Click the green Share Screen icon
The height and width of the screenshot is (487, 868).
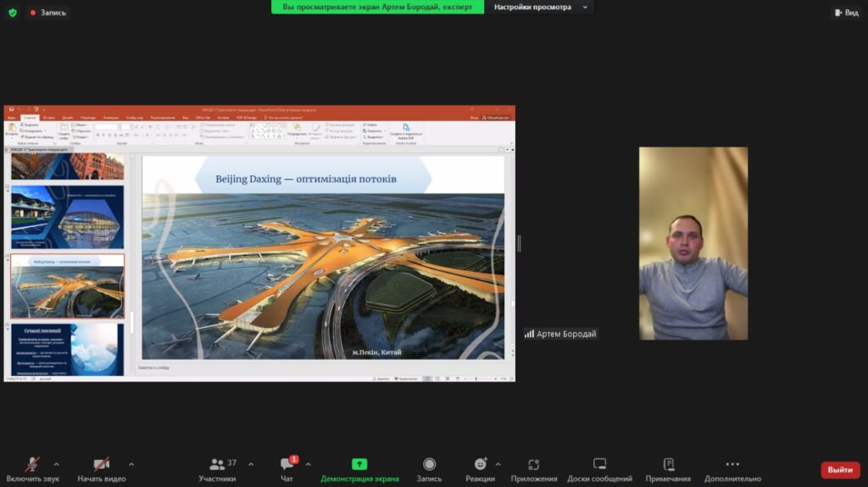coord(359,464)
